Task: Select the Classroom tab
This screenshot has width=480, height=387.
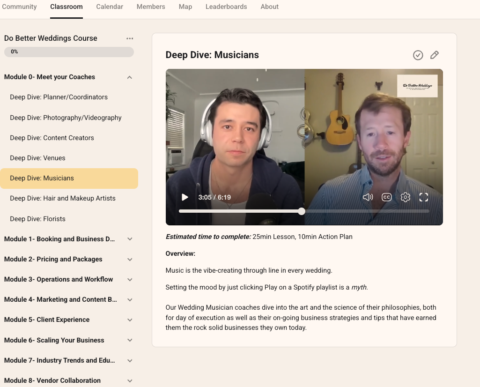Action: (x=66, y=7)
